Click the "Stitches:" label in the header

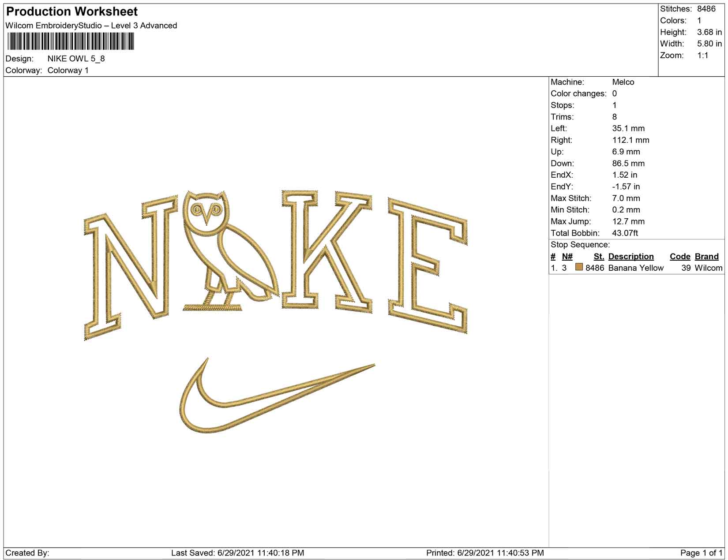click(675, 9)
